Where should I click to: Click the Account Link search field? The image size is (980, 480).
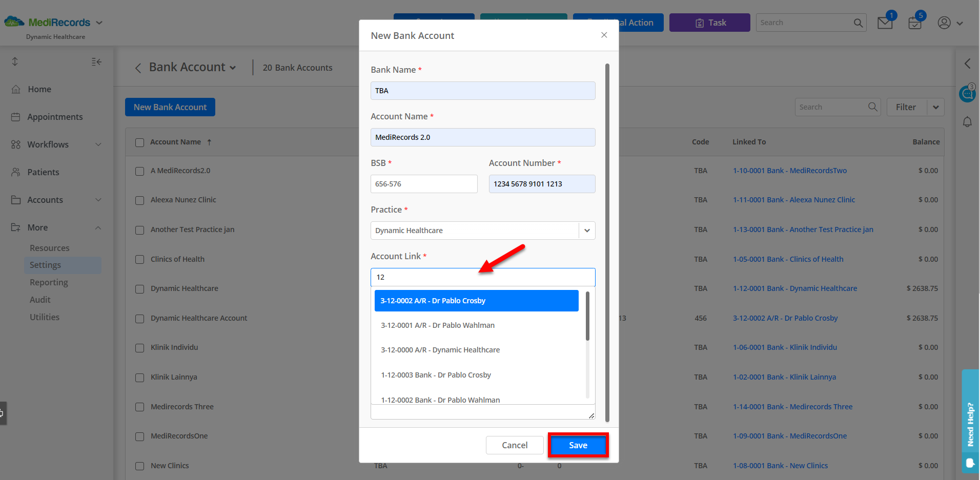[483, 277]
